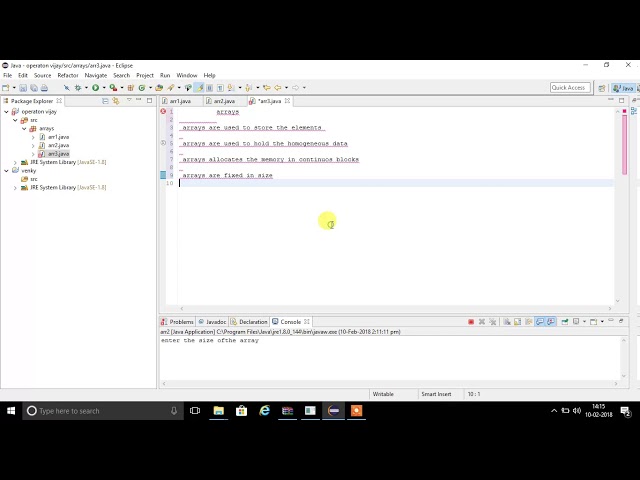Click the line 'arrays are fixed in size'
640x480 pixels.
tap(227, 176)
